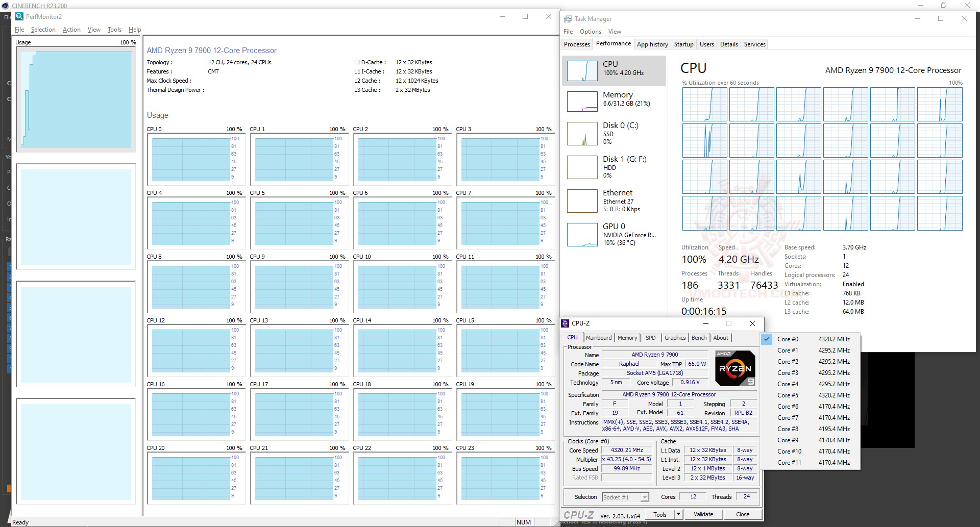Click the Close button in CPU-Z
Screen dimensions: 980x527
[x=743, y=514]
